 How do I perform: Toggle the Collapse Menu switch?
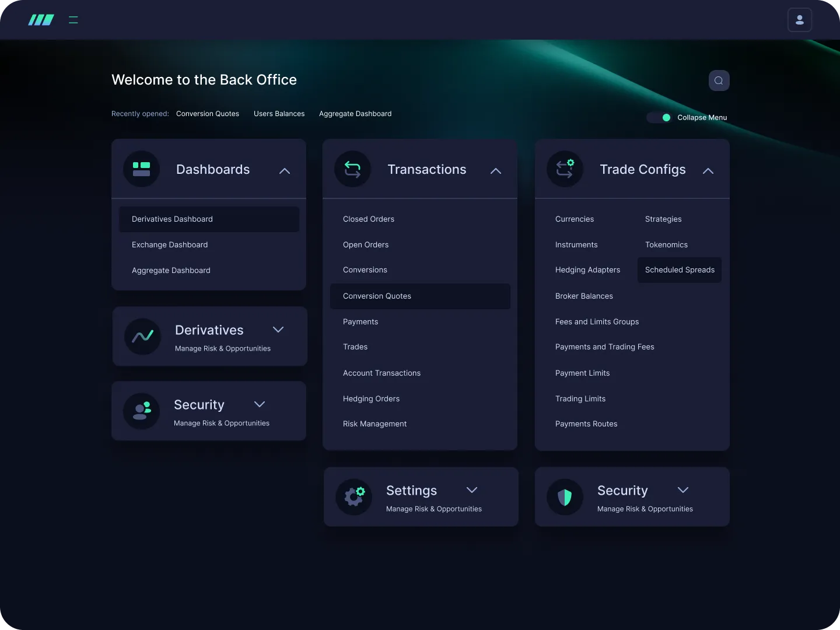[x=659, y=117]
